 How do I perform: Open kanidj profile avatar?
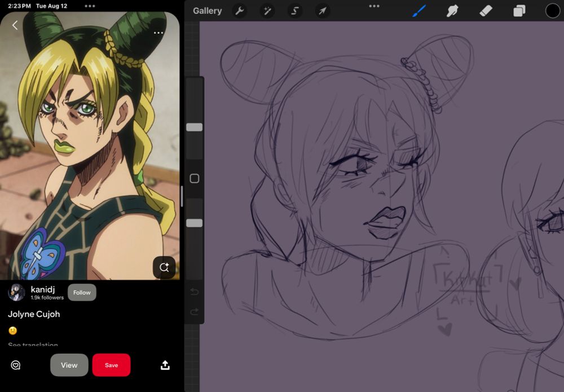16,292
